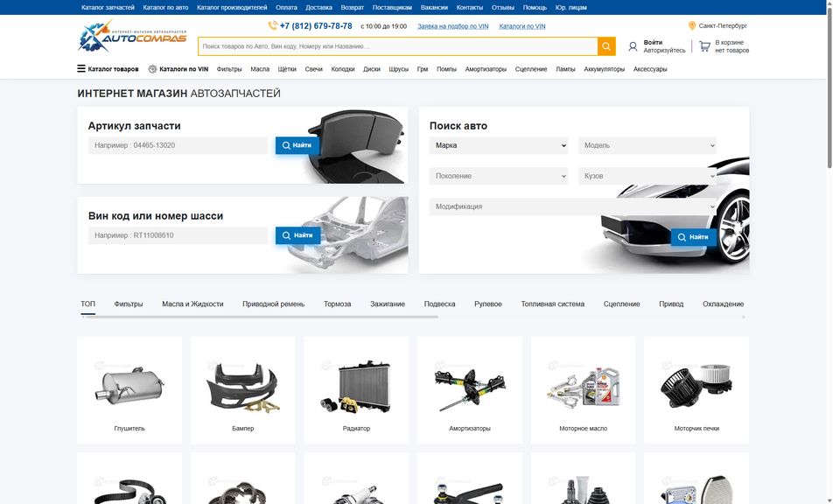Expand the Кузов dropdown
This screenshot has width=833, height=504.
647,176
